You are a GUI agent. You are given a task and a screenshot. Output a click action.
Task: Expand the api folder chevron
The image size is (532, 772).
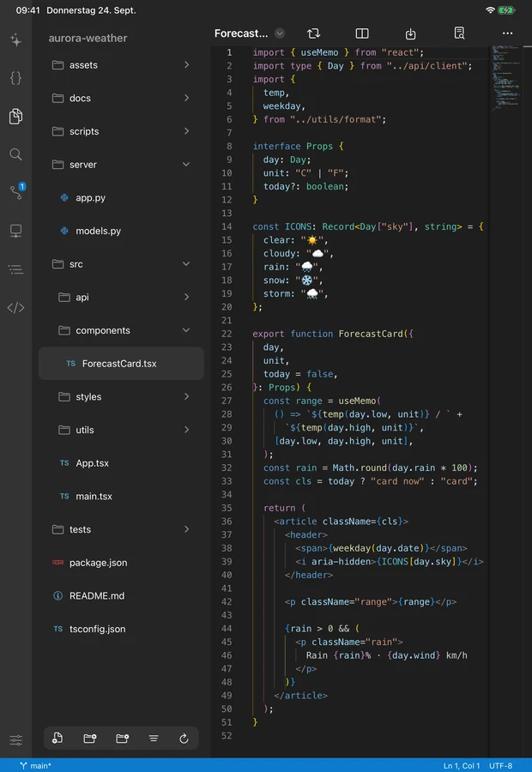[x=186, y=297]
